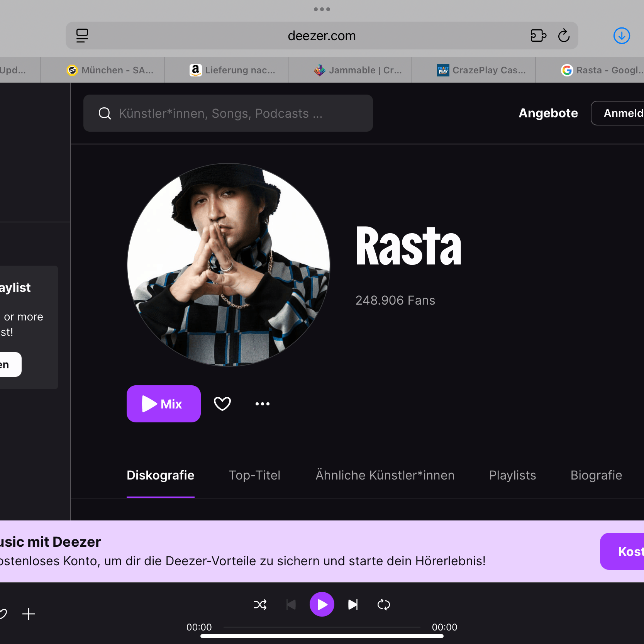The image size is (644, 644).
Task: Switch to Rasta - Google browser tab
Action: click(x=590, y=70)
